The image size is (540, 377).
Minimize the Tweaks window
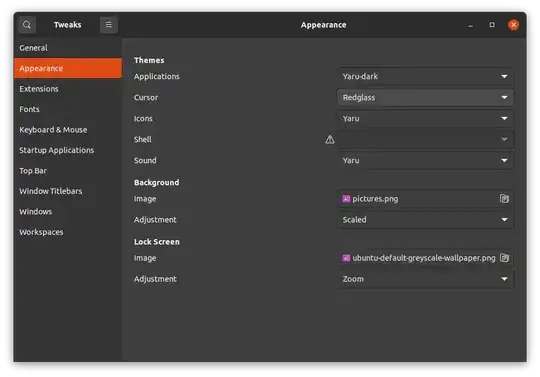(x=470, y=25)
